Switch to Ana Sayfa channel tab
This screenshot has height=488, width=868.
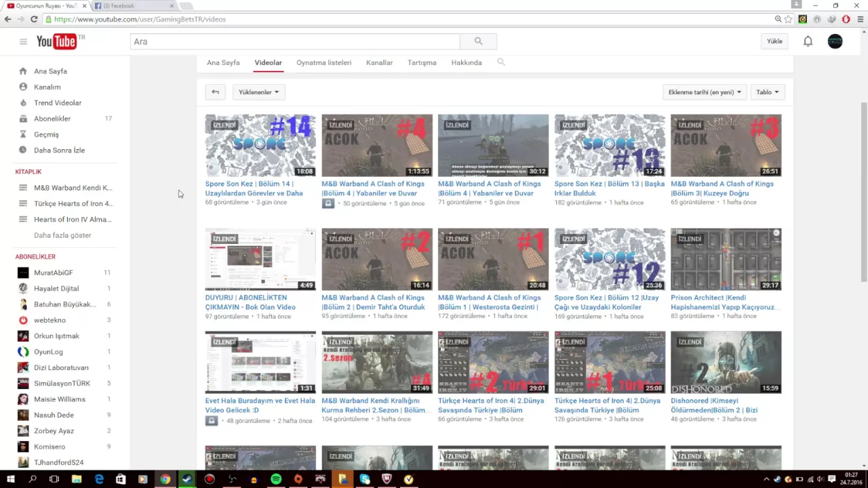(223, 62)
